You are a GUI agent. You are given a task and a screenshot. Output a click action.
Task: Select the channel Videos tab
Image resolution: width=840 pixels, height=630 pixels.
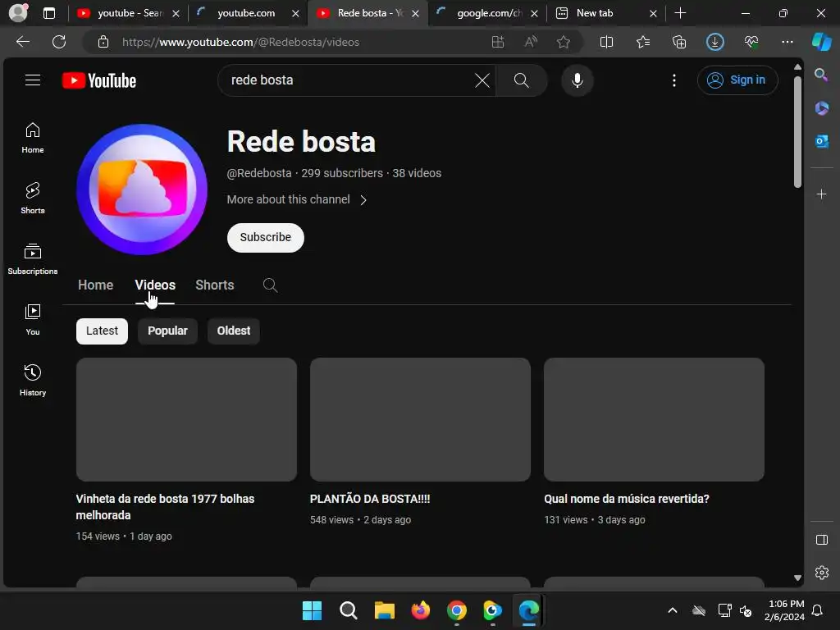coord(155,285)
